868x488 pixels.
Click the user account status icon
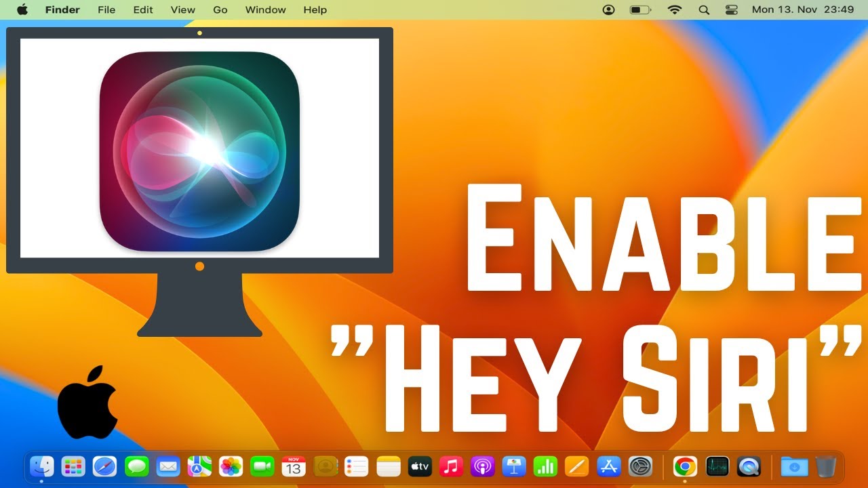609,9
